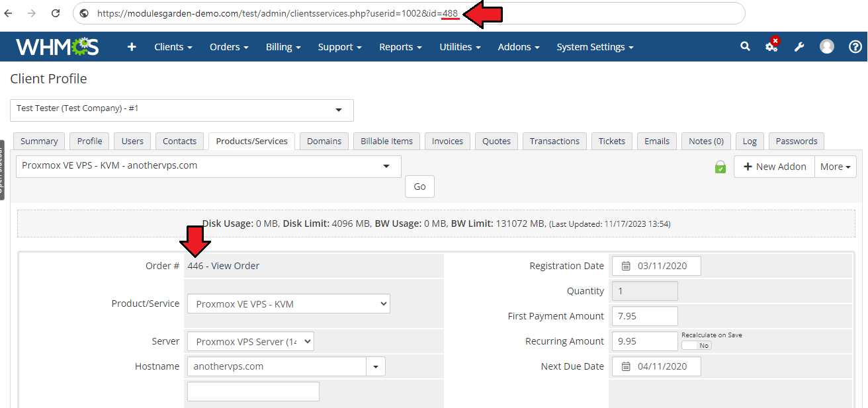Screen dimensions: 868x408
Task: Open the Utilities menu
Action: point(460,47)
